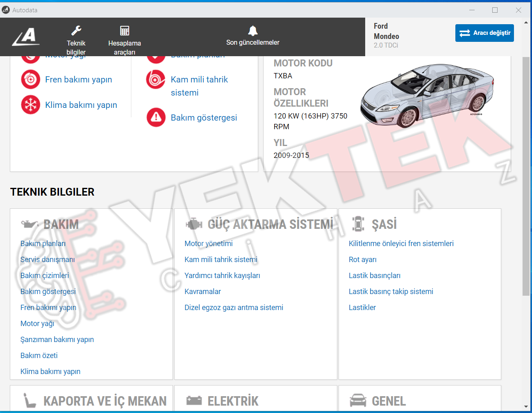Click the Fren bakımı yapın brake icon
This screenshot has height=413, width=532.
(x=31, y=80)
